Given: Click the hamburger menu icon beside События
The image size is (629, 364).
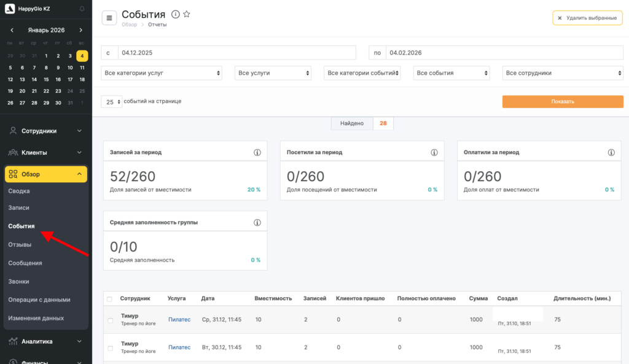Looking at the screenshot, I should (109, 18).
